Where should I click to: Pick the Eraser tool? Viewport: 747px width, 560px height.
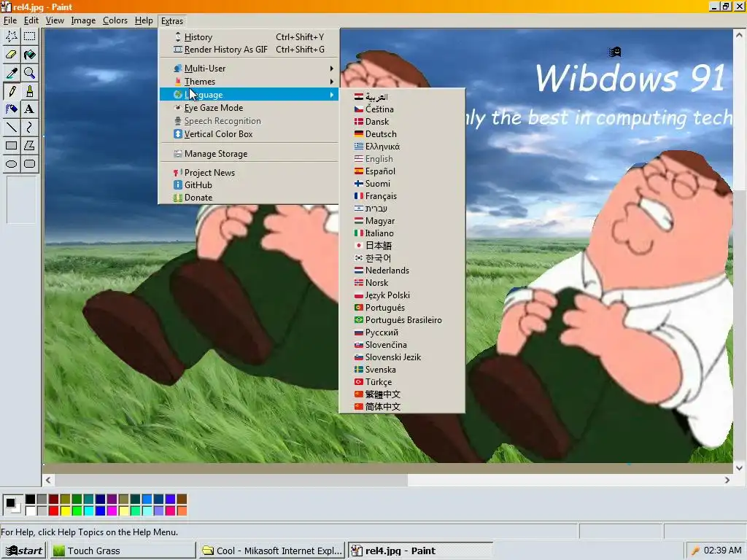click(12, 54)
